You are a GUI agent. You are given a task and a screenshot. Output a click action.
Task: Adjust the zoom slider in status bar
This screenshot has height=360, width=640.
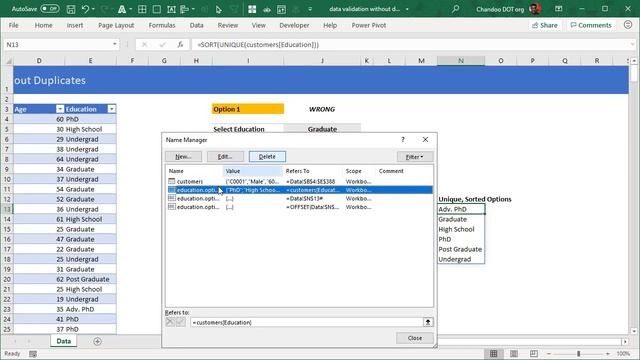pyautogui.click(x=578, y=353)
